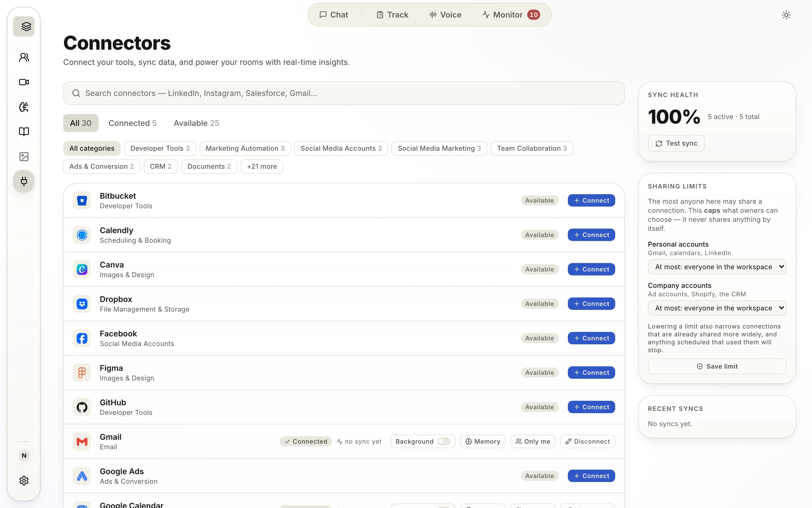Switch to the Track tab
Screen dimensions: 812x508
tap(392, 15)
